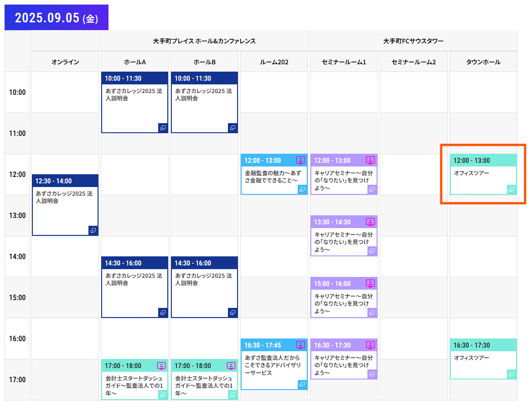Open the 16:30 オフィスツアー title

(471, 358)
